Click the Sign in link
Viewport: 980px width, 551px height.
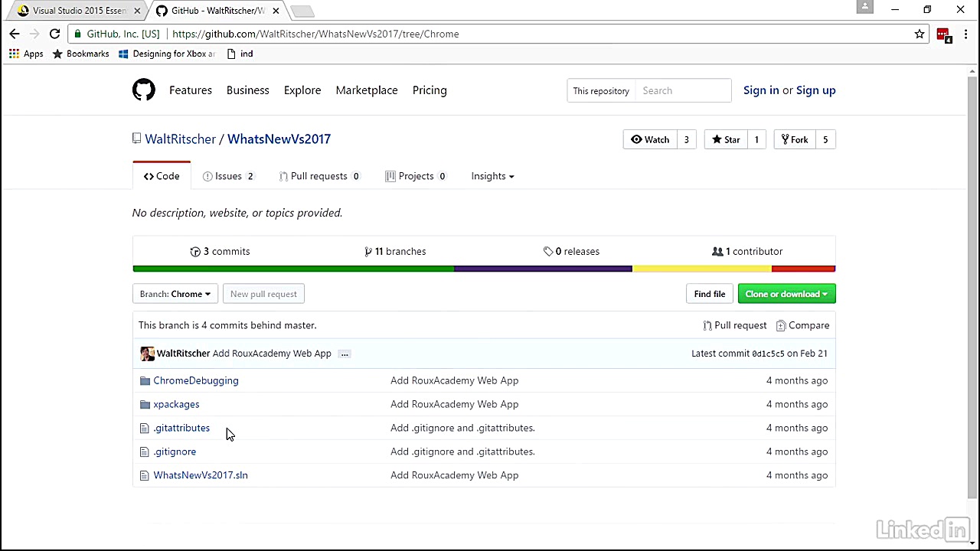point(761,90)
